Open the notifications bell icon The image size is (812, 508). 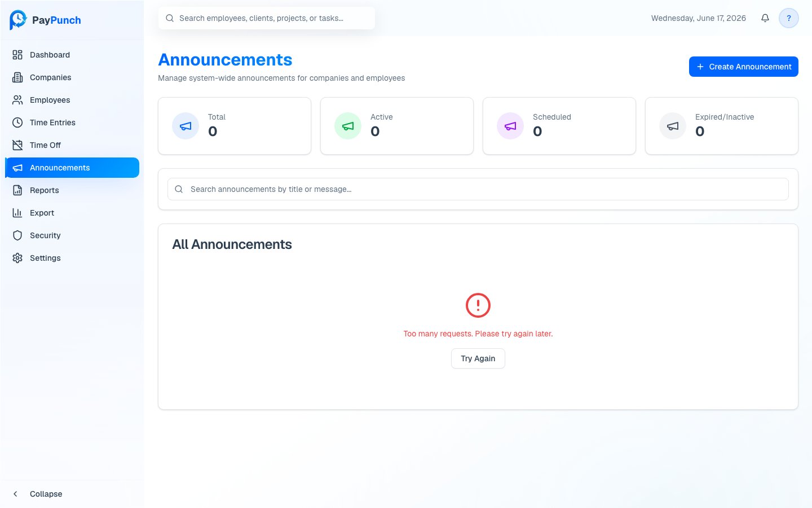(x=765, y=18)
